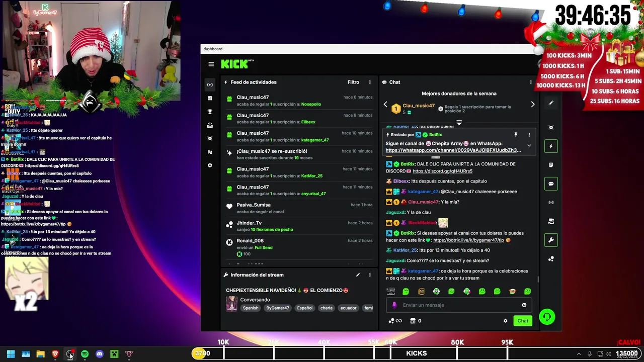Click microphone icon in system tray

tap(590, 354)
